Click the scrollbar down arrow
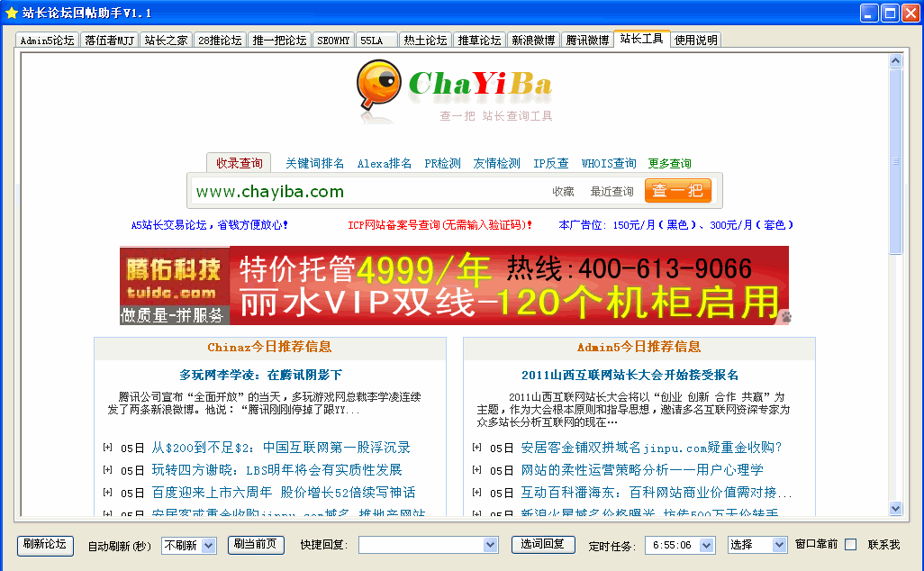 pyautogui.click(x=896, y=508)
